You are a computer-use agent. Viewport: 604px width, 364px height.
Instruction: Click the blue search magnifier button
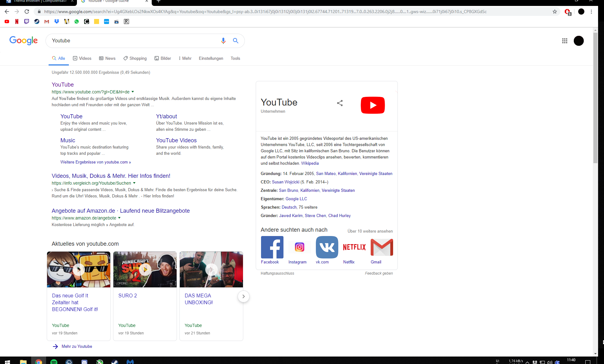[236, 41]
